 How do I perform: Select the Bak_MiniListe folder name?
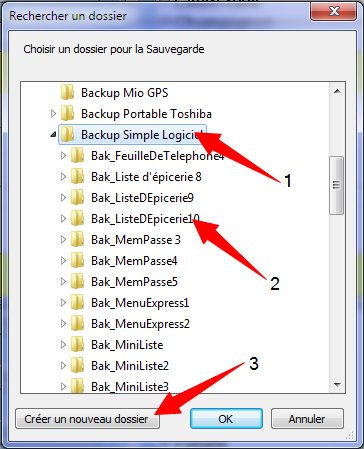pyautogui.click(x=127, y=345)
